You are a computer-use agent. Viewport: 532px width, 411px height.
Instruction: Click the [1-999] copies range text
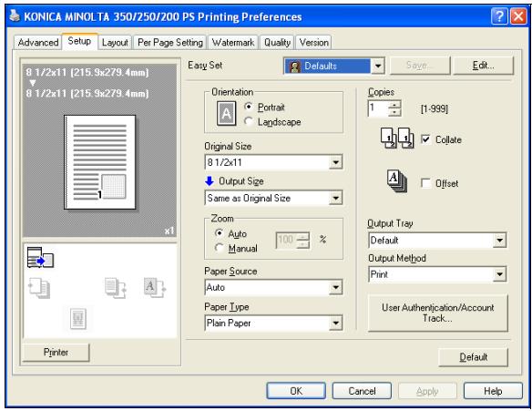tap(434, 109)
